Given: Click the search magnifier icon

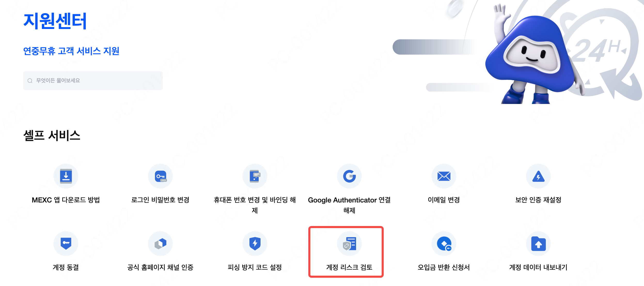Looking at the screenshot, I should pos(30,81).
